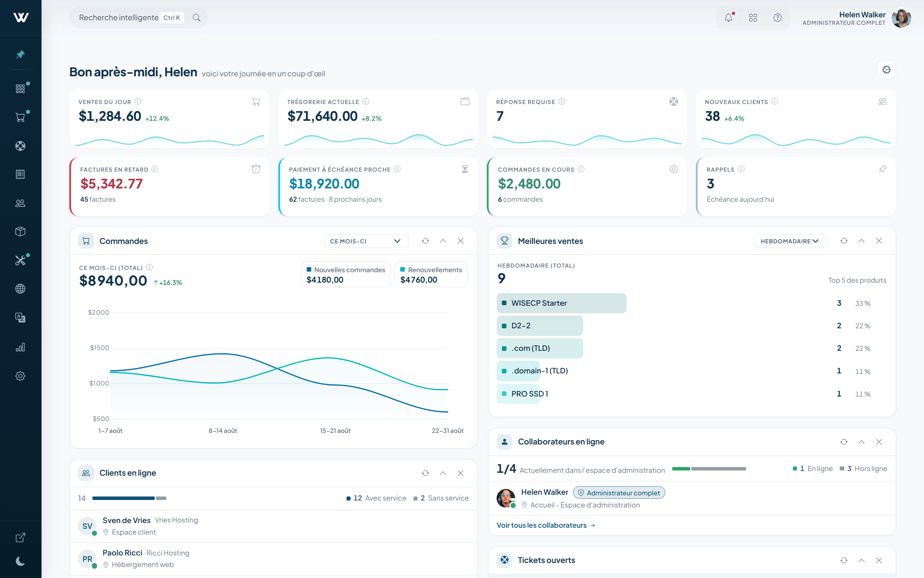Open the products box sidebar icon
Viewport: 924px width, 578px height.
click(21, 232)
